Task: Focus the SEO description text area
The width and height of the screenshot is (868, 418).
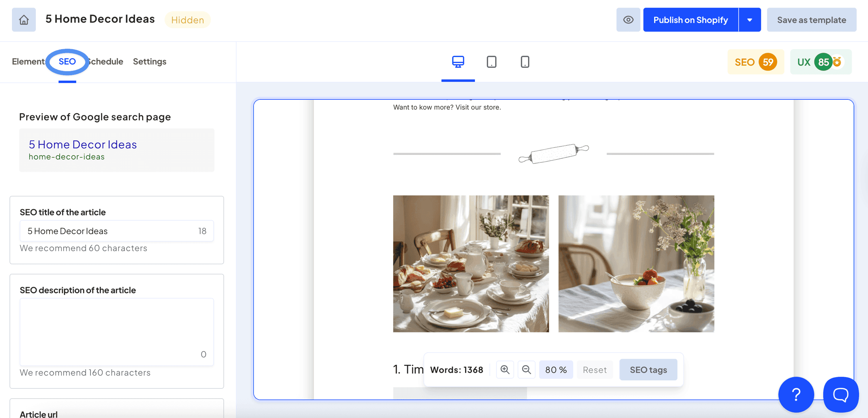Action: click(x=116, y=332)
